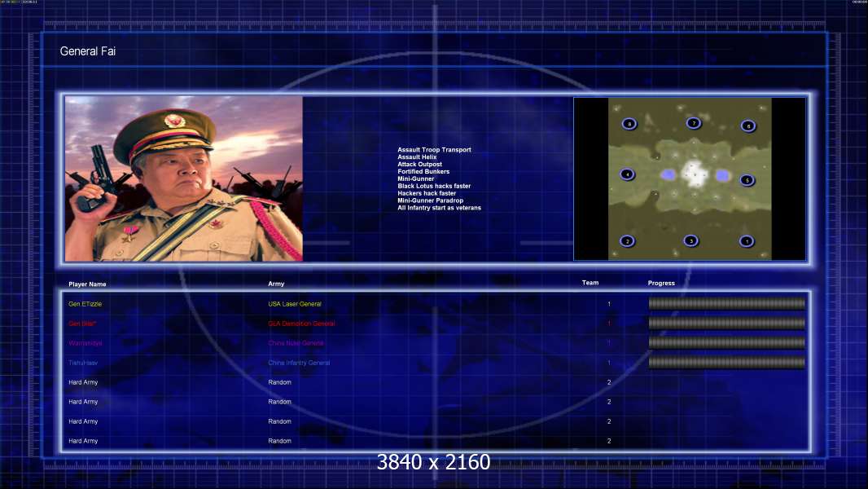Click the Player Name column header
868x489 pixels.
(87, 284)
